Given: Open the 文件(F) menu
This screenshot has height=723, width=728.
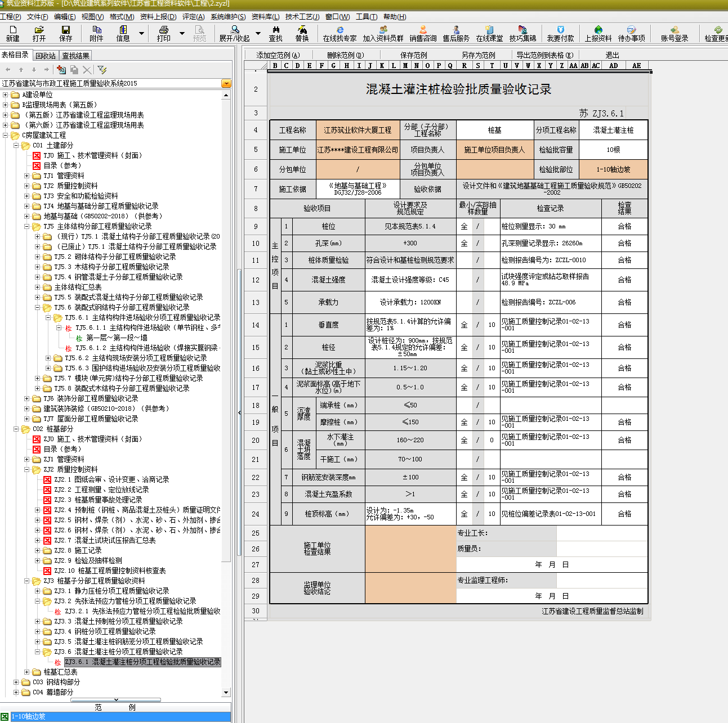Looking at the screenshot, I should pos(38,16).
